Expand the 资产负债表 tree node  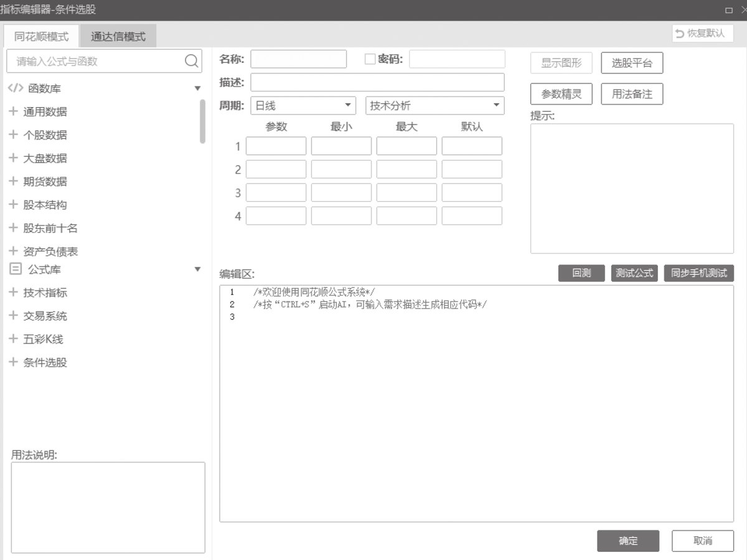13,251
